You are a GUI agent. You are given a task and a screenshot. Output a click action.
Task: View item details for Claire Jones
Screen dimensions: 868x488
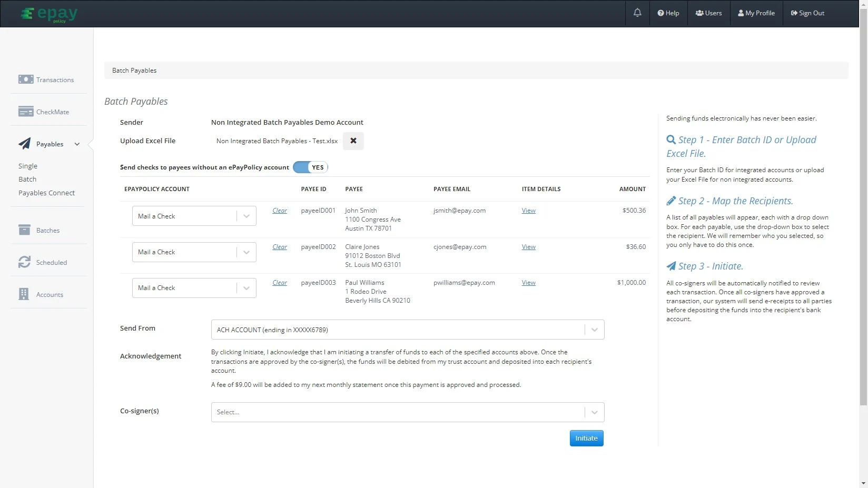(x=529, y=247)
